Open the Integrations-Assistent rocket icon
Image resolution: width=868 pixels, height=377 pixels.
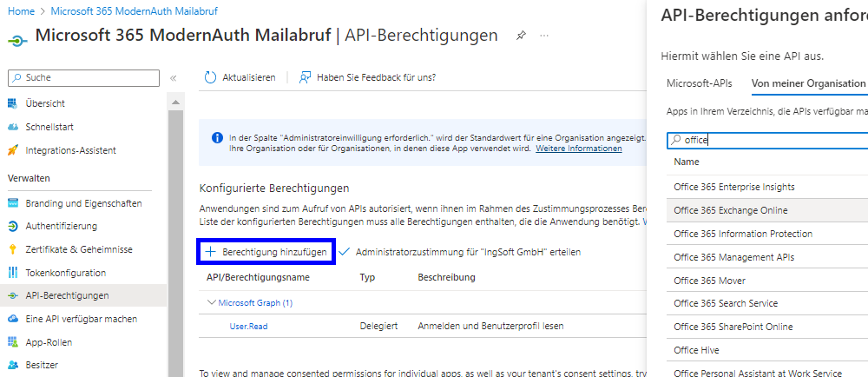[x=13, y=150]
